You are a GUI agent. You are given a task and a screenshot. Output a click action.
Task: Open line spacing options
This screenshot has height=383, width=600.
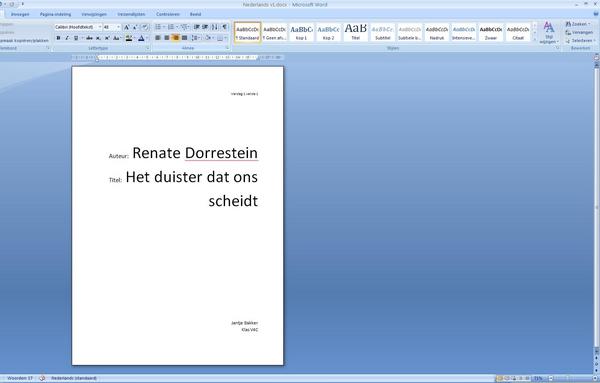tap(195, 38)
